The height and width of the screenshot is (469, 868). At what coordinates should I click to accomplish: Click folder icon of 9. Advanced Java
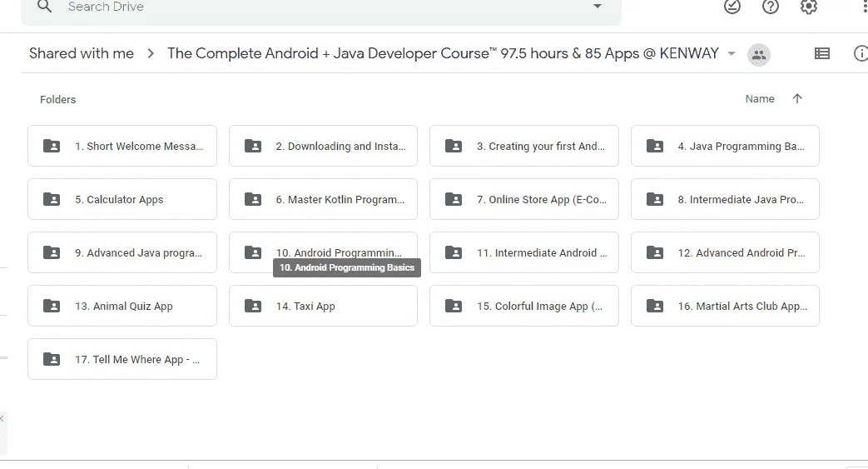coord(52,252)
